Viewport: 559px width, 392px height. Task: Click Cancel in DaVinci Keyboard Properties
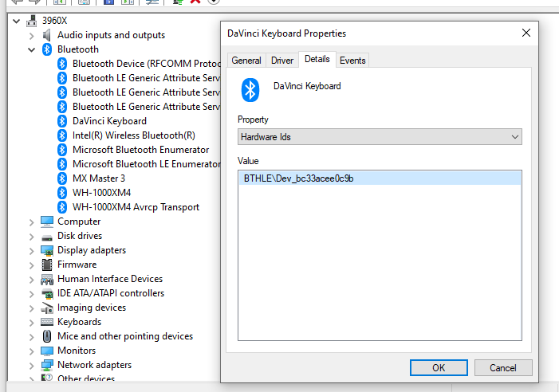(503, 367)
